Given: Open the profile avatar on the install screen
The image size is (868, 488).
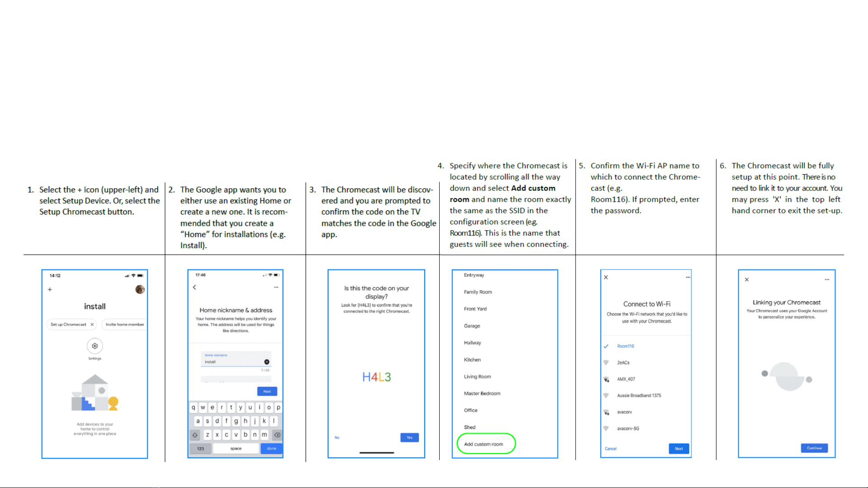Looking at the screenshot, I should (140, 289).
